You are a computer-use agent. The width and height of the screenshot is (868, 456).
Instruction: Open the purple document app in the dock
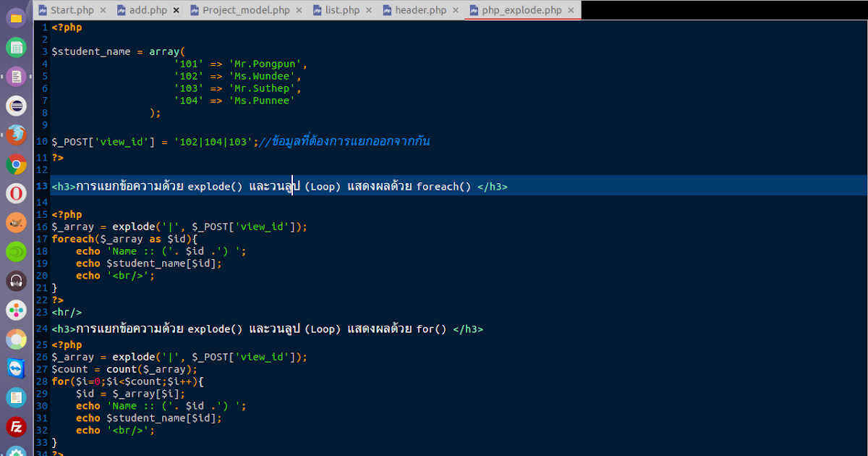click(16, 75)
